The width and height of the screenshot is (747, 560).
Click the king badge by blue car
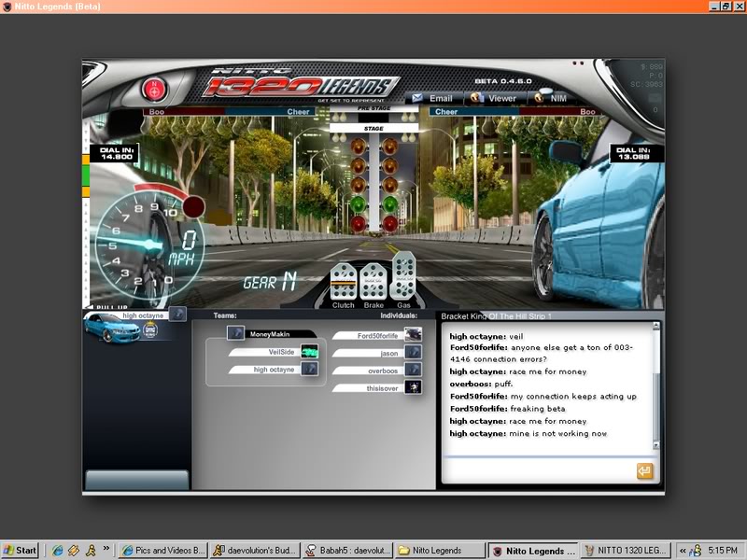click(150, 329)
